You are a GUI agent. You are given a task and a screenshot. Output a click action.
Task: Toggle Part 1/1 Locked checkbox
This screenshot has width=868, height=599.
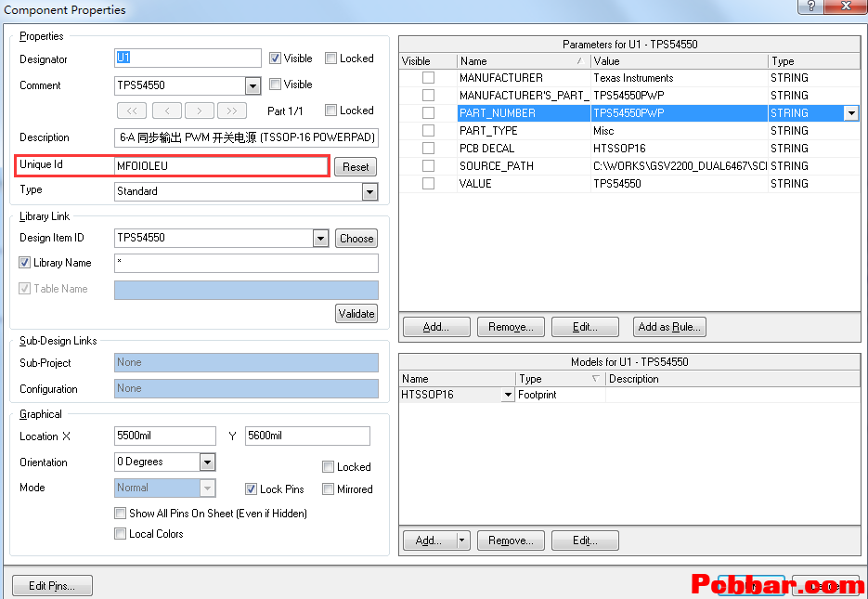tap(331, 111)
